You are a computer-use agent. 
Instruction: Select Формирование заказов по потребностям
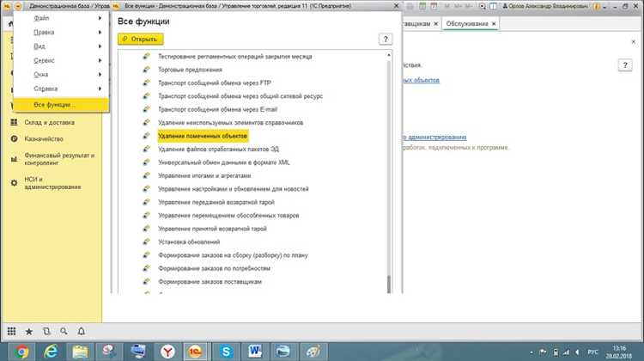(214, 268)
